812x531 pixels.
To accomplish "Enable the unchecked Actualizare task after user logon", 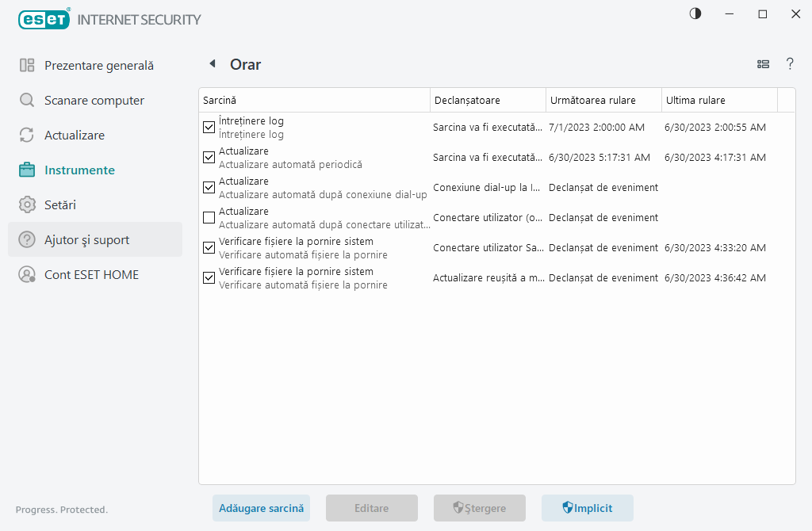I will tap(209, 218).
